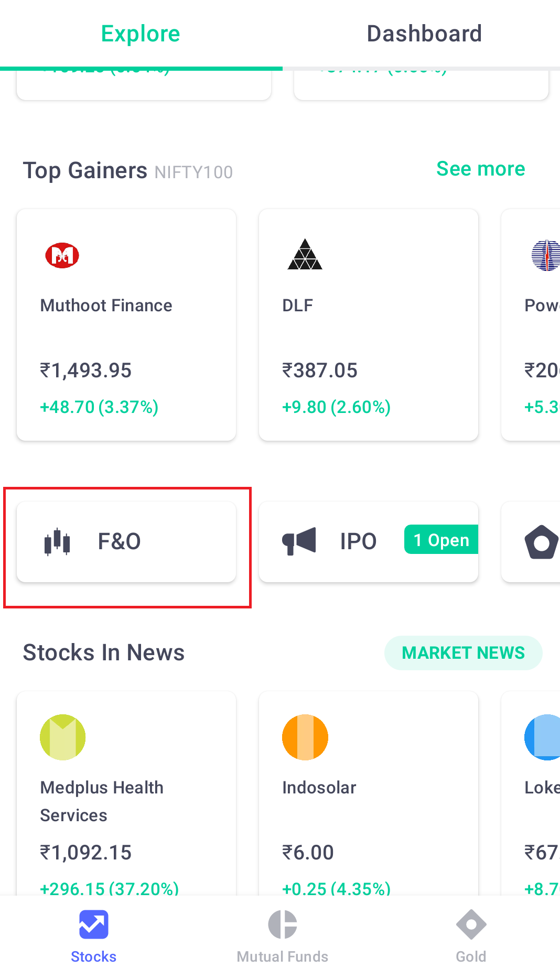560x980 pixels.
Task: Open See more for Top Gainers
Action: coord(481,169)
